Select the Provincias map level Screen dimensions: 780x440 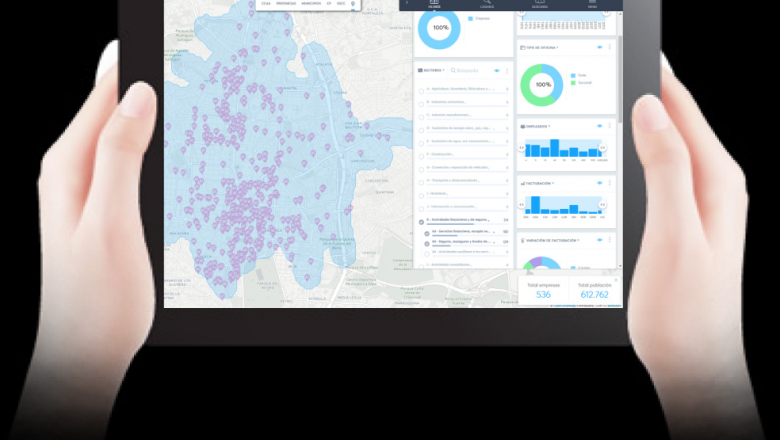click(285, 4)
